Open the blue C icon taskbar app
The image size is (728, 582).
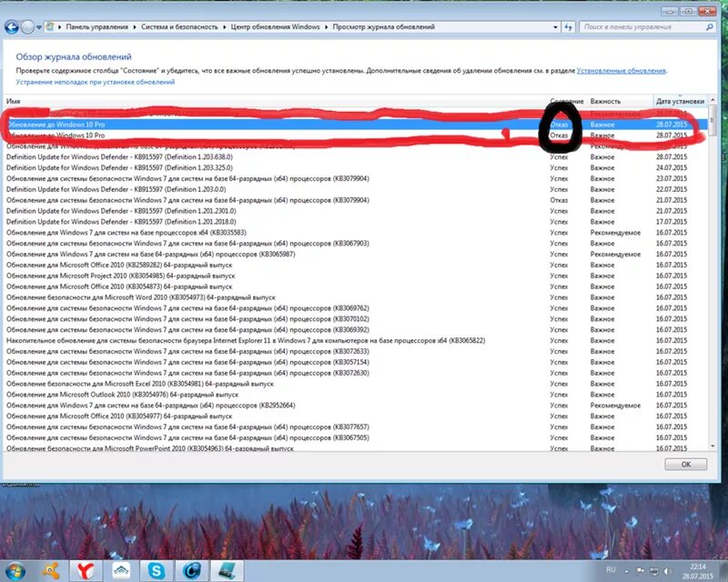point(191,570)
